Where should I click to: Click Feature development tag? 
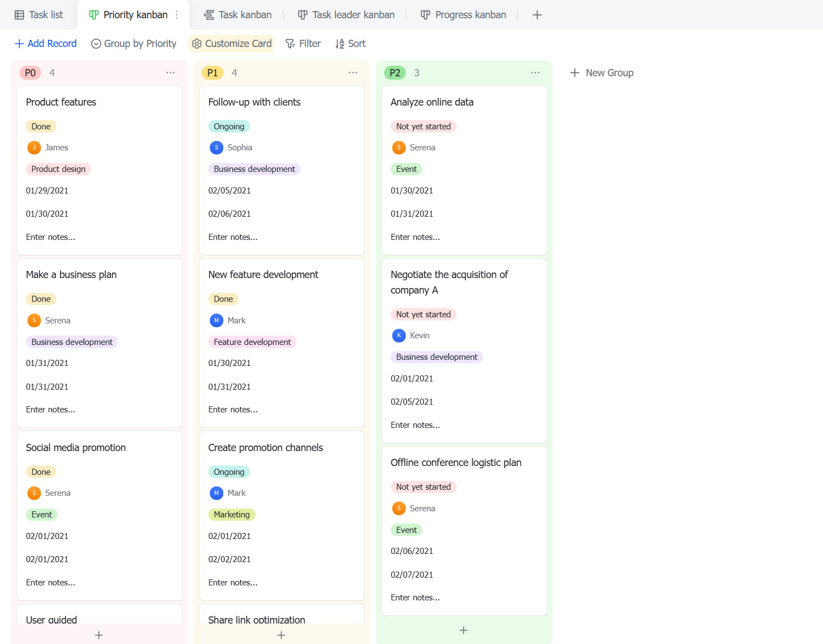[x=252, y=342]
